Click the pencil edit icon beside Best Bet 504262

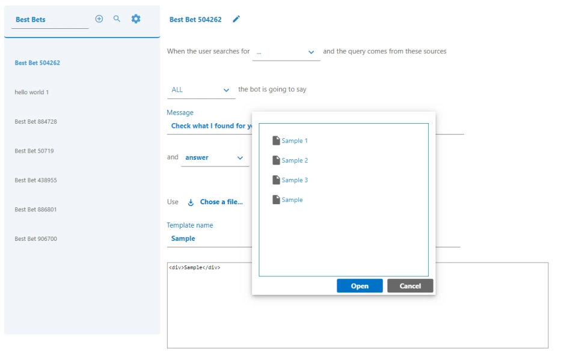coord(236,19)
